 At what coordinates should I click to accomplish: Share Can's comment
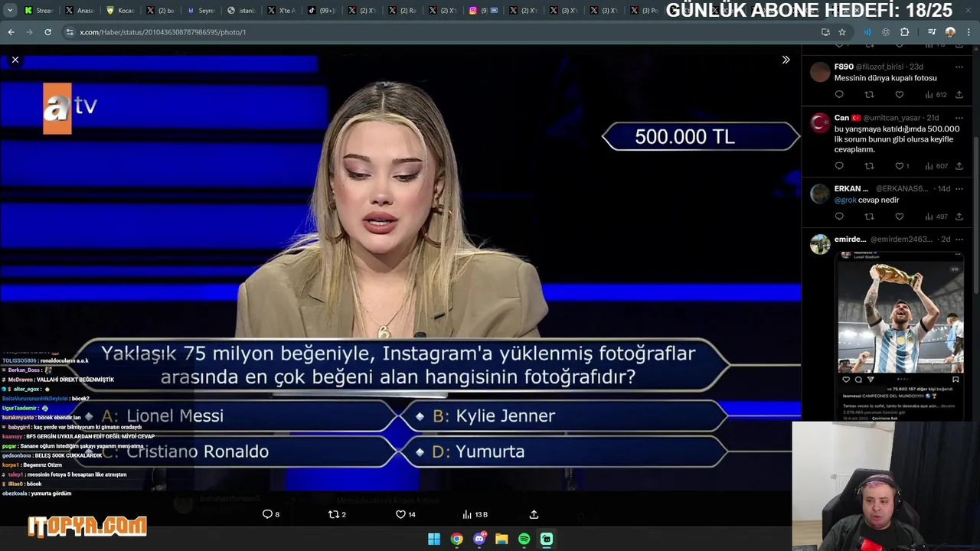click(x=959, y=166)
